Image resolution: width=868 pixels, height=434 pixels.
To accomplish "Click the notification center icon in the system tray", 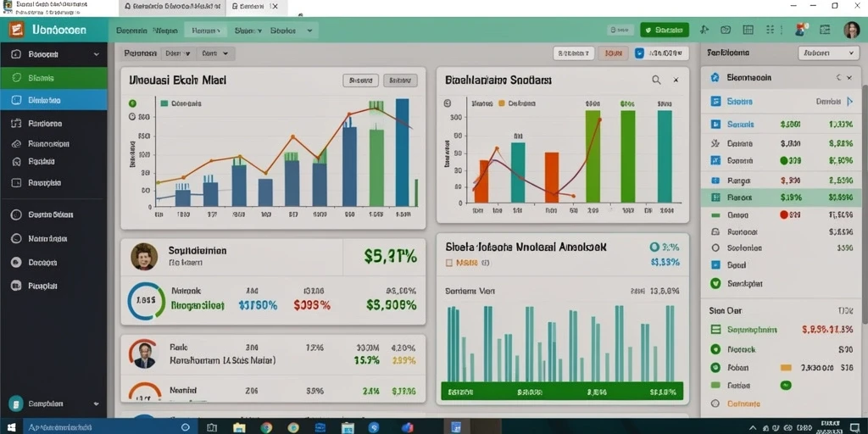I will (854, 427).
